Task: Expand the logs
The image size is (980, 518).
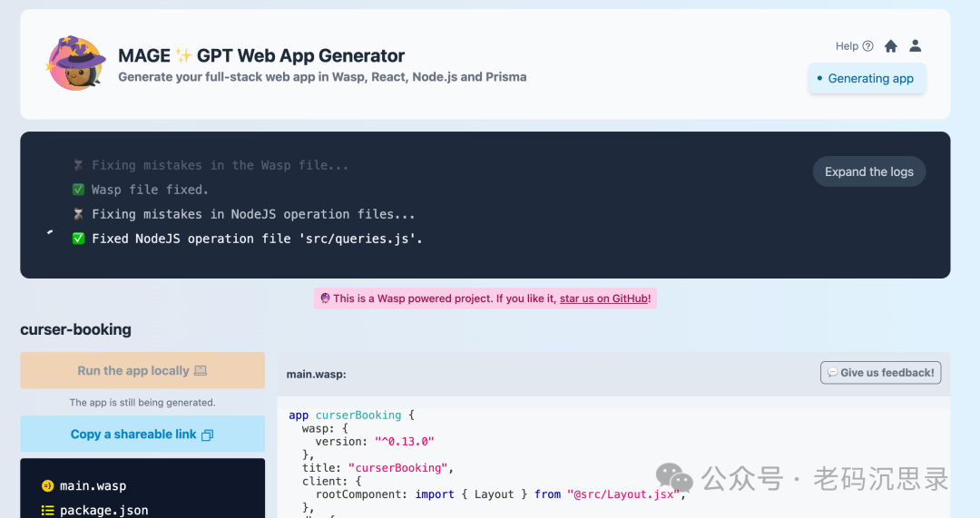Action: 868,171
